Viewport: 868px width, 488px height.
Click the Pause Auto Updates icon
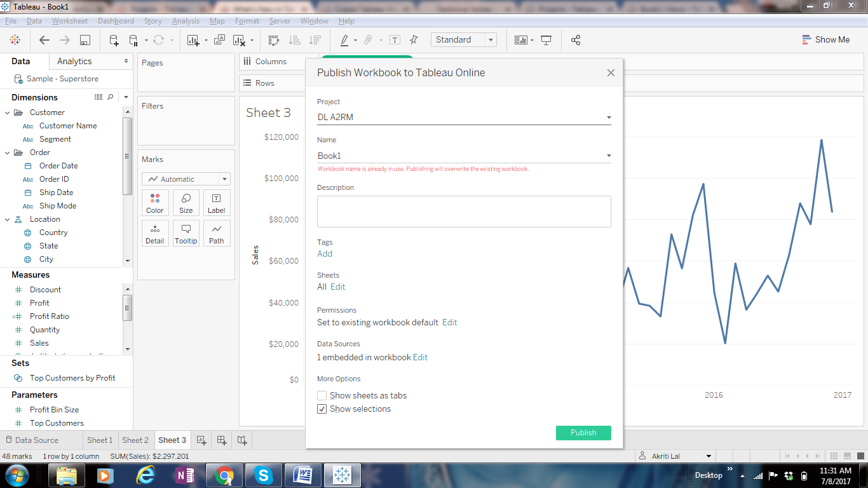[133, 40]
